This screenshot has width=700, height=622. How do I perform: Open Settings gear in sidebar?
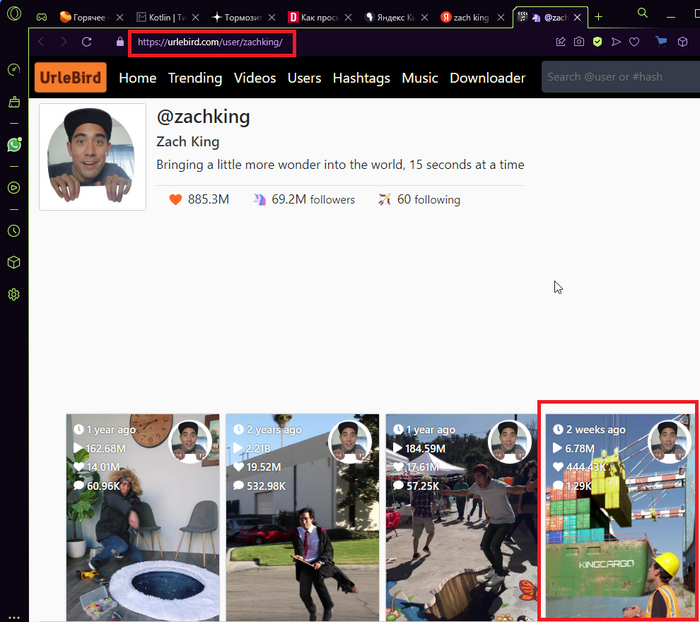pyautogui.click(x=14, y=295)
